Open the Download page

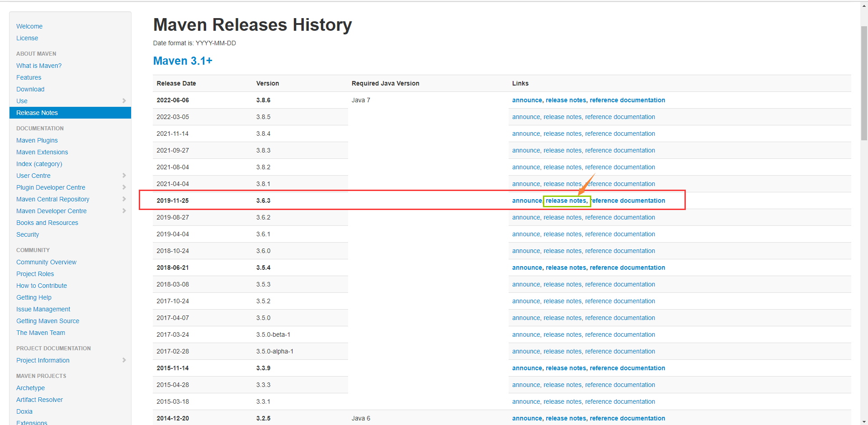[x=30, y=89]
